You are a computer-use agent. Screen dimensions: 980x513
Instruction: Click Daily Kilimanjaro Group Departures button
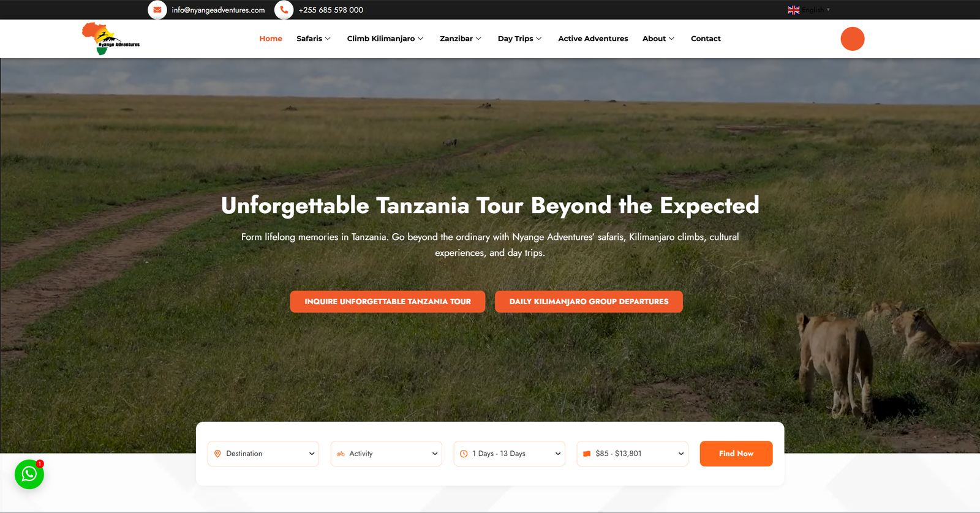[x=589, y=302]
